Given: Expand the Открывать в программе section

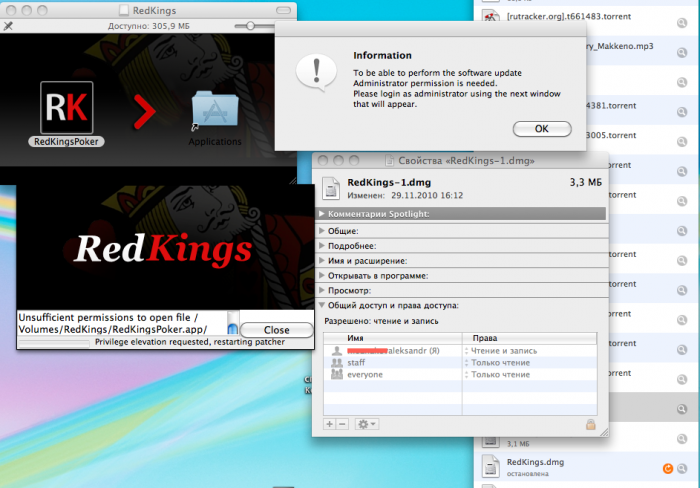Looking at the screenshot, I should 322,275.
